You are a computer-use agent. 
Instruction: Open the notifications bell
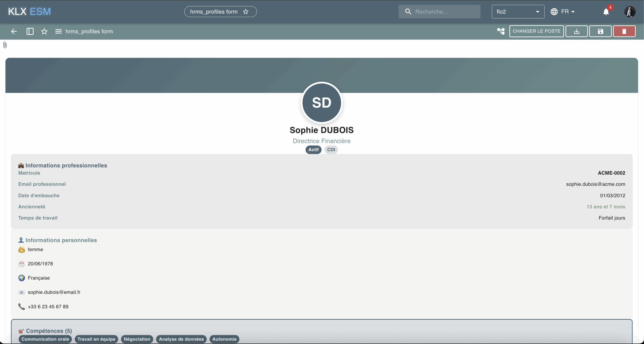(606, 12)
